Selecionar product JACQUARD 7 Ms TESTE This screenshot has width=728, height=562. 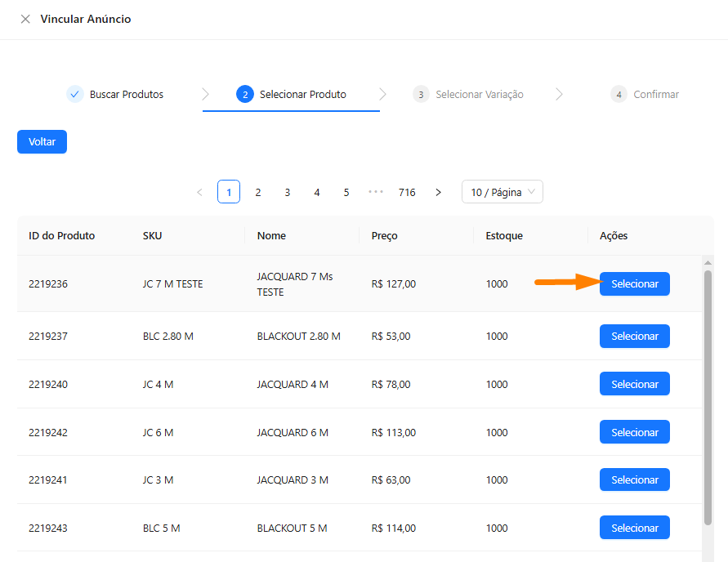coord(635,283)
